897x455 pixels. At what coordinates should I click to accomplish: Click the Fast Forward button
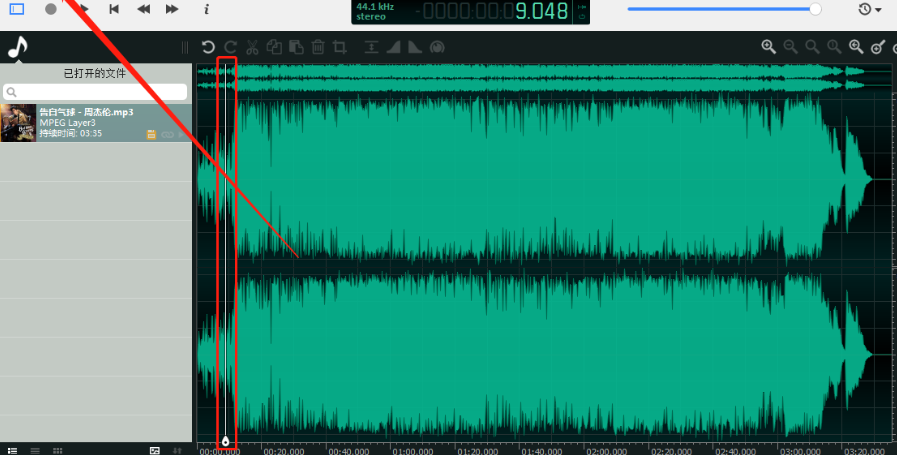172,9
